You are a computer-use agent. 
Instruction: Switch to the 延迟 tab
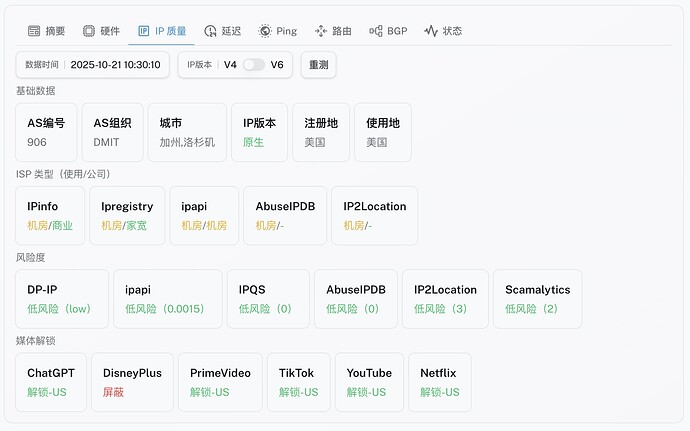pyautogui.click(x=221, y=31)
